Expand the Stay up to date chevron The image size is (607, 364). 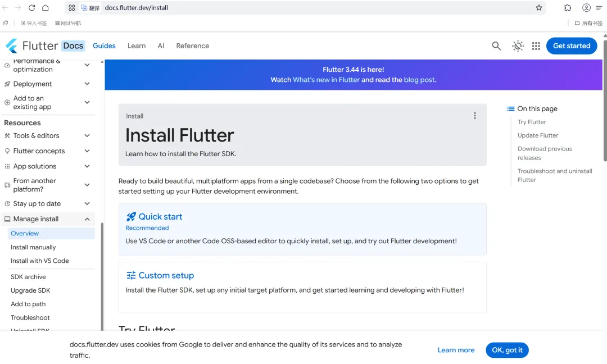pyautogui.click(x=87, y=203)
